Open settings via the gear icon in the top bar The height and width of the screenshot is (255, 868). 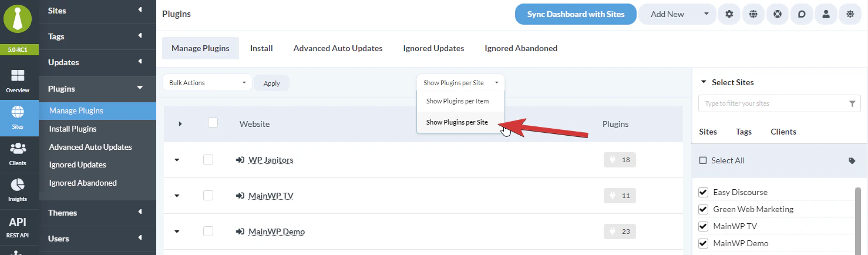tap(729, 14)
